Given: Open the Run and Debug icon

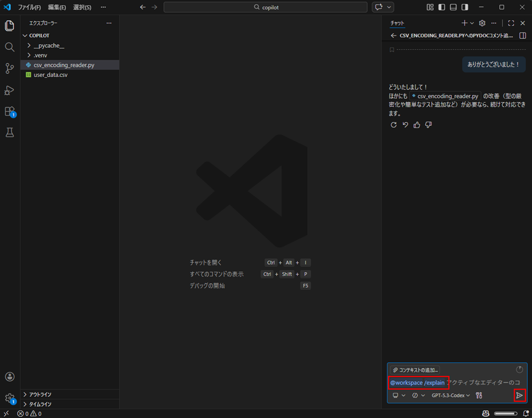Looking at the screenshot, I should 9,90.
